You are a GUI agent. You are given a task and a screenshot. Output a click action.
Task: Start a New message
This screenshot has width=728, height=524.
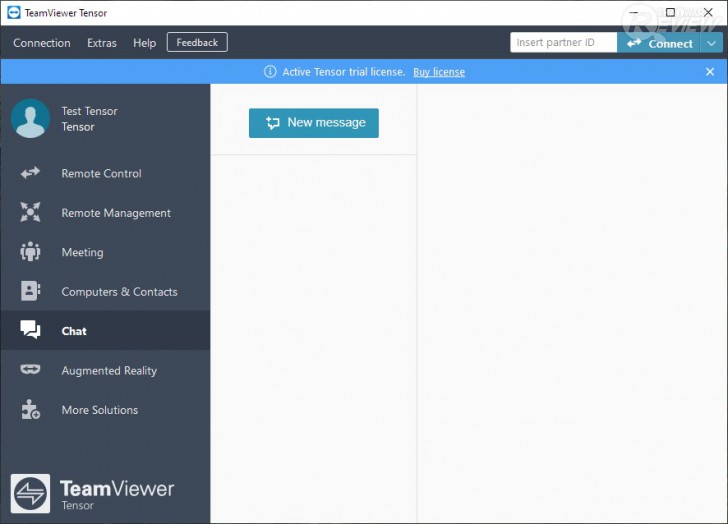pos(314,123)
